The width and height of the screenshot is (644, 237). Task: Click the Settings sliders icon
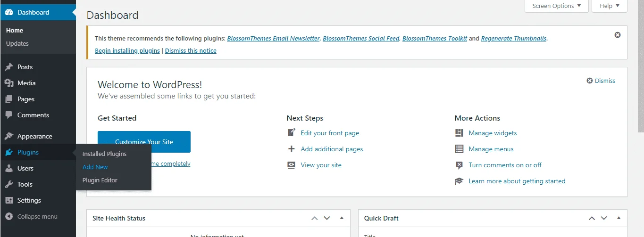pyautogui.click(x=9, y=200)
